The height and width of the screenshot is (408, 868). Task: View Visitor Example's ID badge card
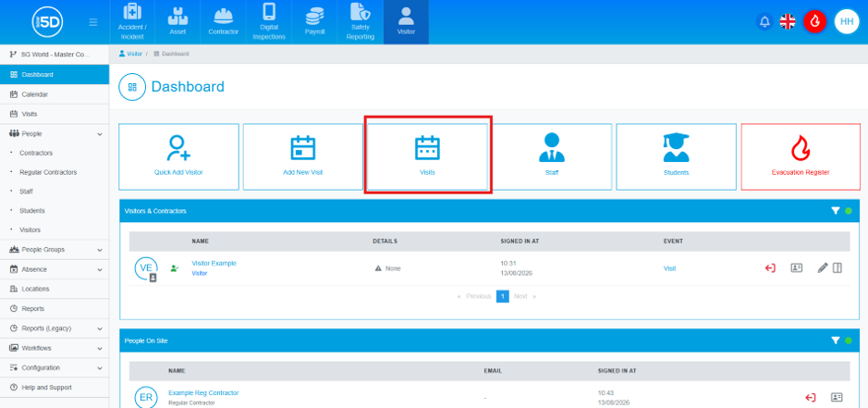pos(797,268)
